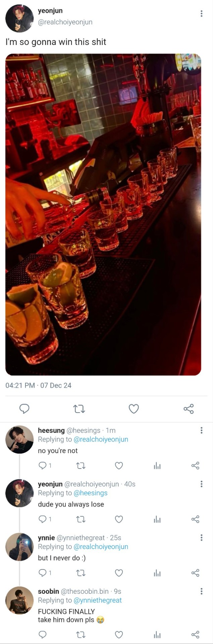Click the @ynniethegreat mention in soobin's reply

point(98,600)
